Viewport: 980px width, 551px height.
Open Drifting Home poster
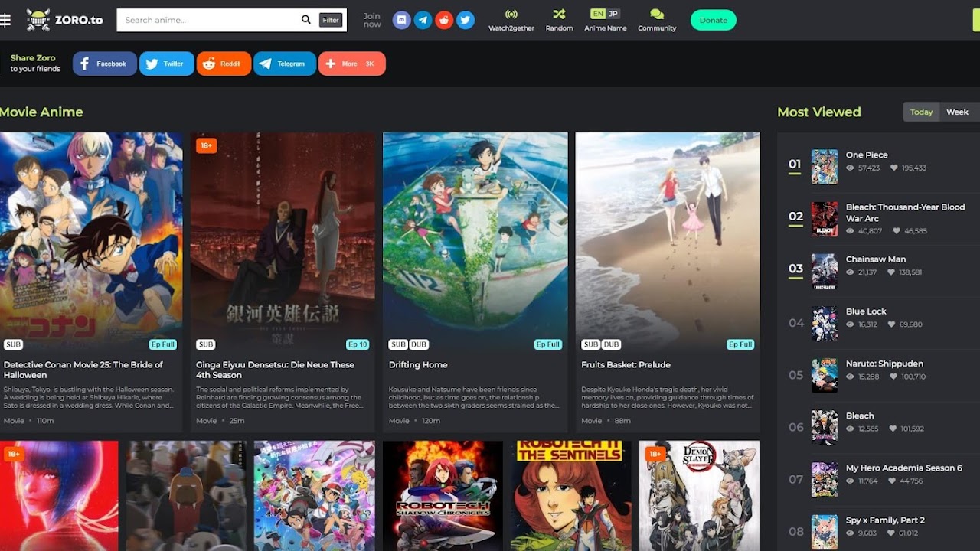click(475, 242)
